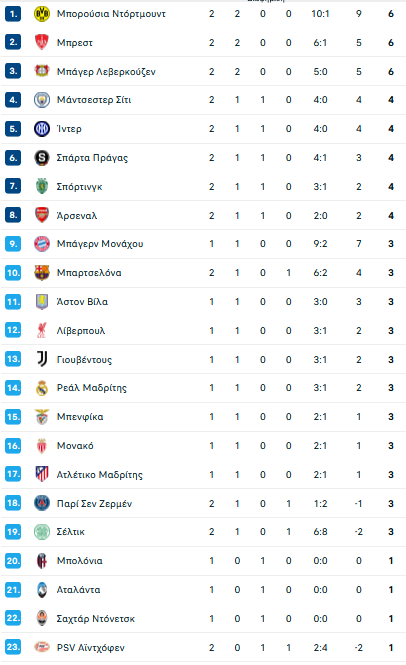The image size is (406, 665).
Task: Click the Manchester City crest icon
Action: [x=42, y=100]
